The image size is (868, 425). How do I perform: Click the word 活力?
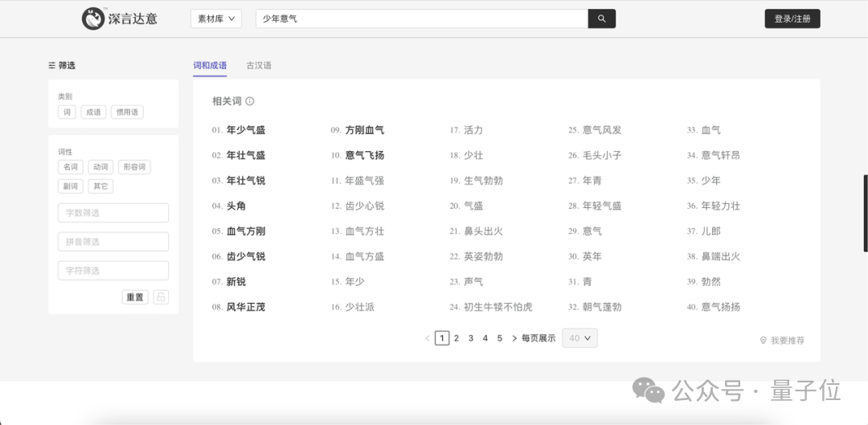tap(473, 130)
